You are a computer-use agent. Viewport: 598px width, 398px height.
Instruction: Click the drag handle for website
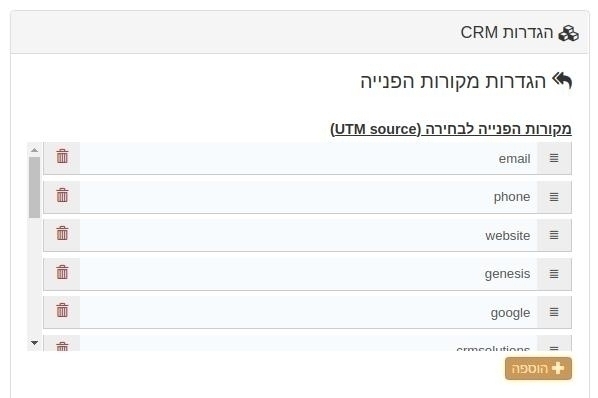[554, 235]
